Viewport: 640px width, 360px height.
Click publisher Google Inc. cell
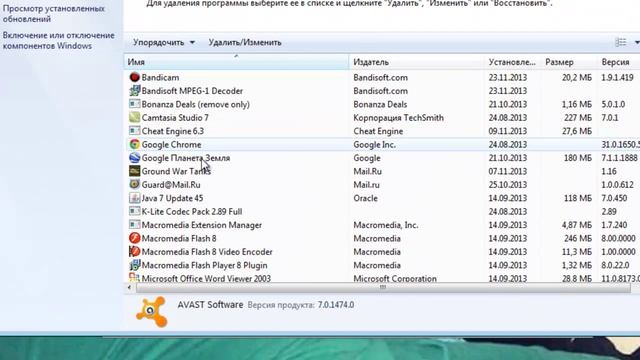click(x=374, y=144)
